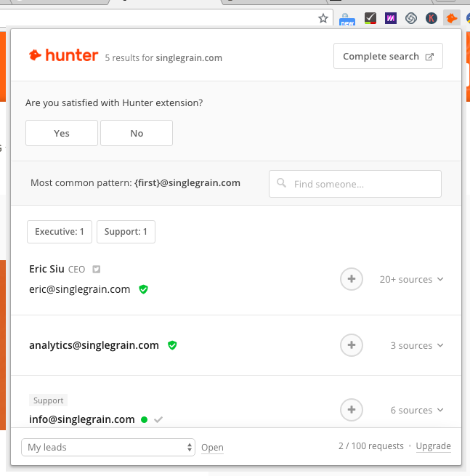Image resolution: width=470 pixels, height=476 pixels.
Task: Click the bookmark star icon in address bar
Action: coord(323,18)
